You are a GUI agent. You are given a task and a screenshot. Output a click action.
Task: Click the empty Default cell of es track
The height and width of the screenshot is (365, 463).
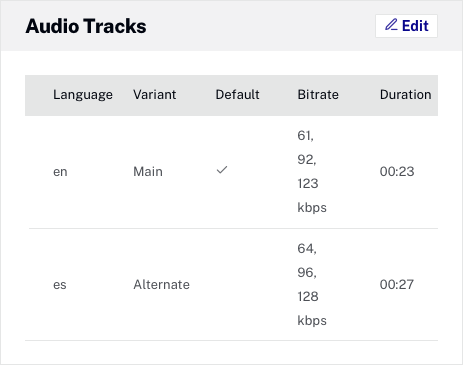coord(237,285)
